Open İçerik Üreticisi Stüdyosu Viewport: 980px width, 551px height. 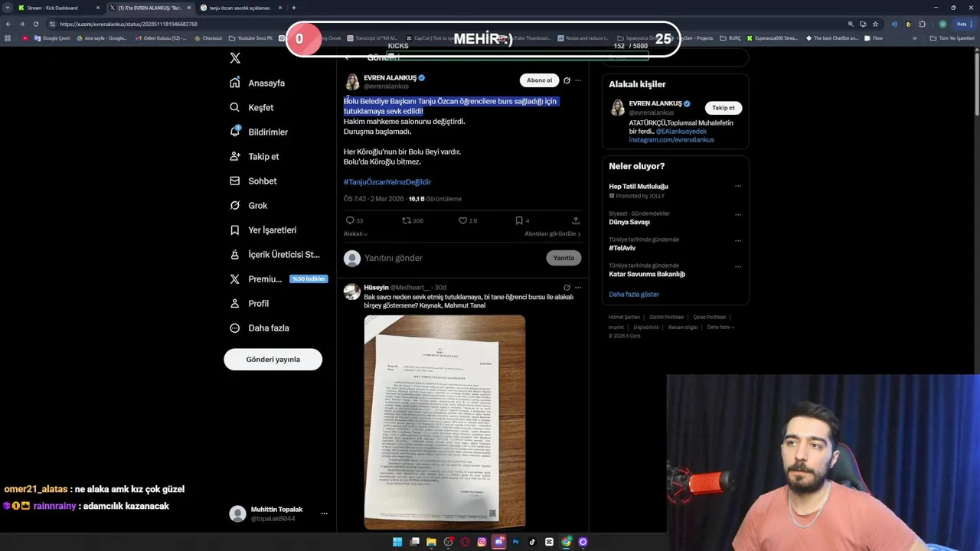(274, 254)
